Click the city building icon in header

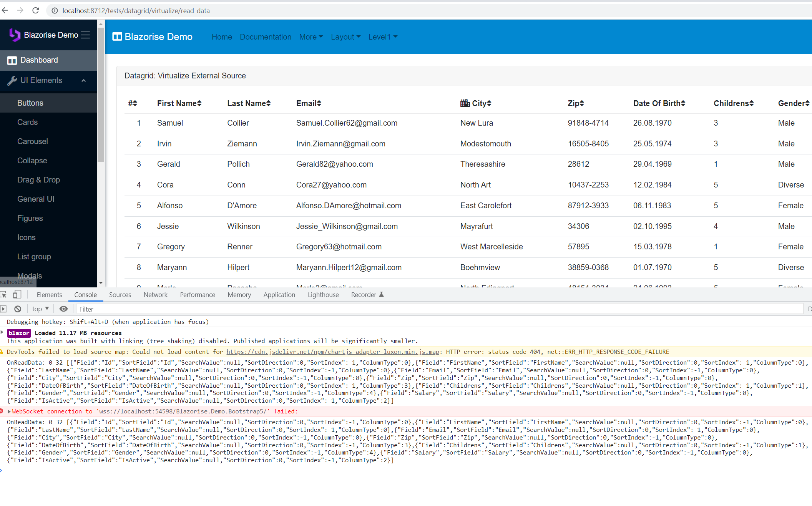(465, 103)
